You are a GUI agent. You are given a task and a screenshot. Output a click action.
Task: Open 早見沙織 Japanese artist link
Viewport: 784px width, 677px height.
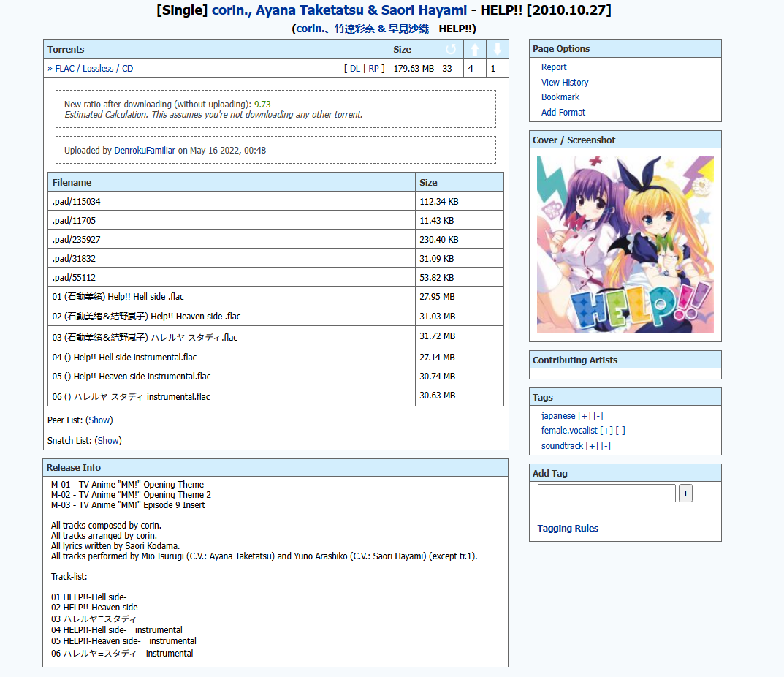pos(408,29)
